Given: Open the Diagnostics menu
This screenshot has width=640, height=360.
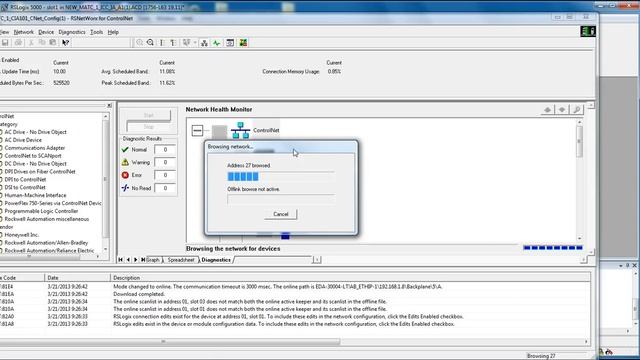Looking at the screenshot, I should click(x=72, y=32).
